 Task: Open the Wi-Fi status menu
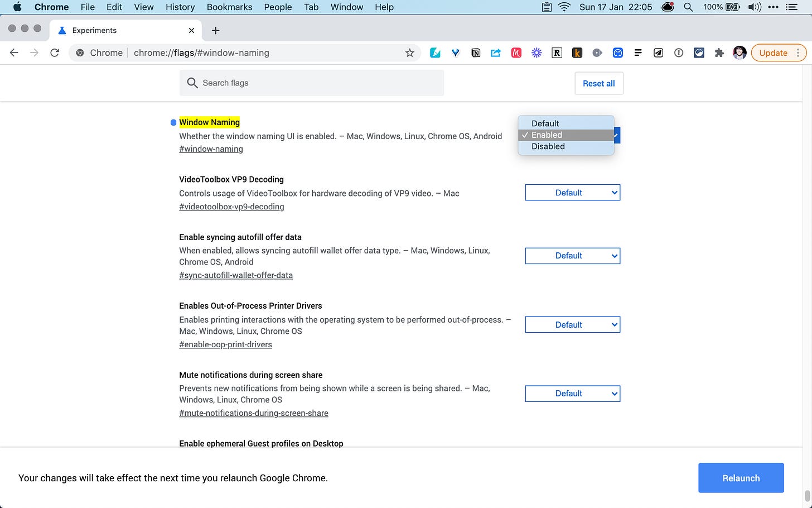[564, 7]
